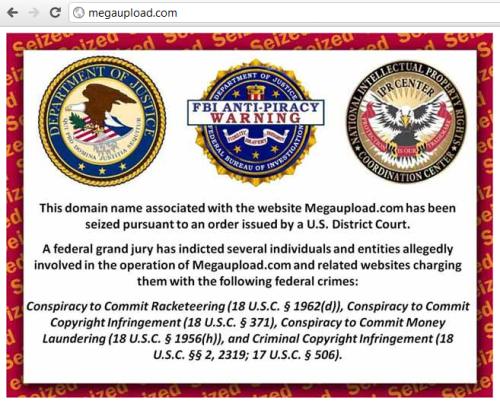
Task: Click the 'Conspiracy to Commit Racketeering' text
Action: (x=126, y=306)
